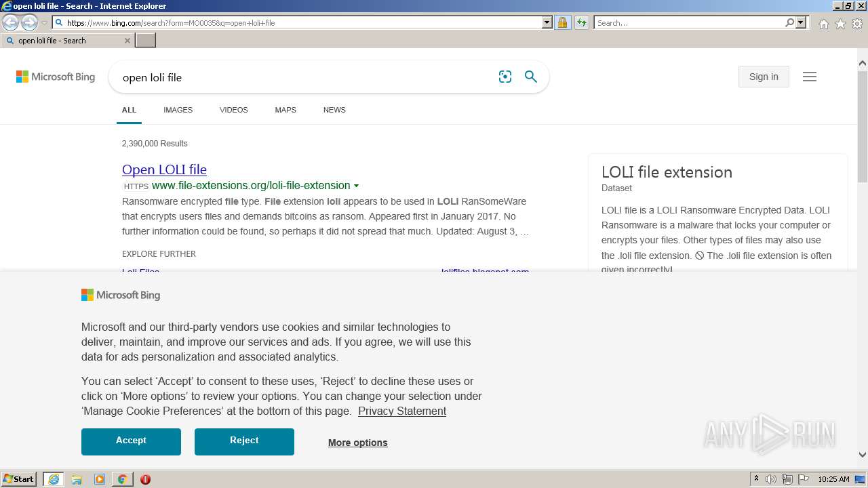Open the Tools gear icon
Viewport: 868px width, 488px height.
tap(857, 24)
